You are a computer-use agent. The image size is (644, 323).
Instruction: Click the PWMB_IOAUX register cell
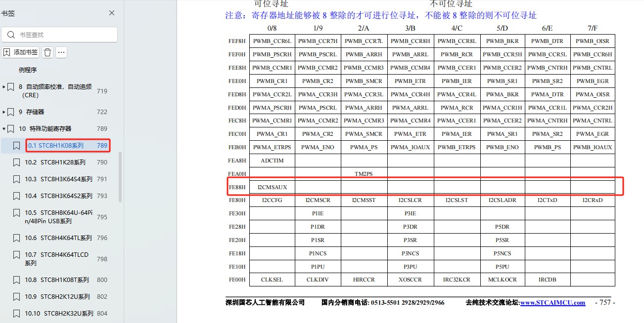point(593,147)
